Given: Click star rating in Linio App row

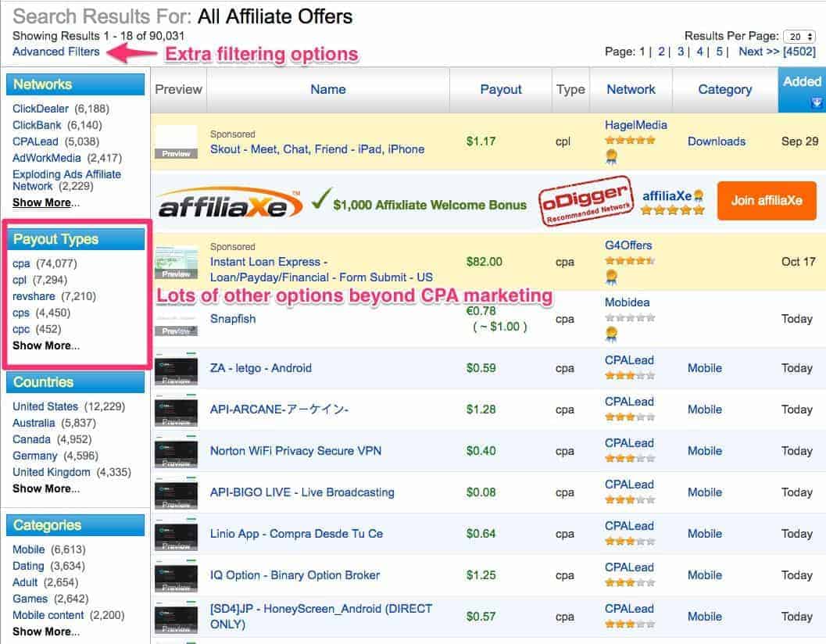Looking at the screenshot, I should point(630,541).
